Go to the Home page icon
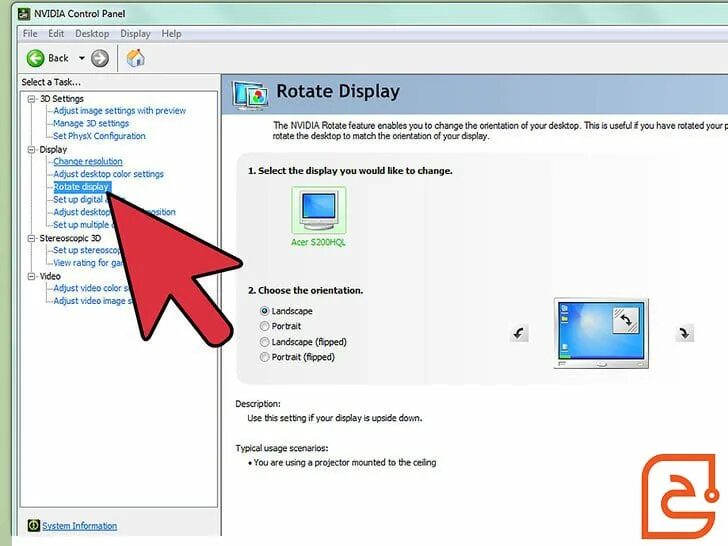The image size is (728, 546). (x=136, y=58)
